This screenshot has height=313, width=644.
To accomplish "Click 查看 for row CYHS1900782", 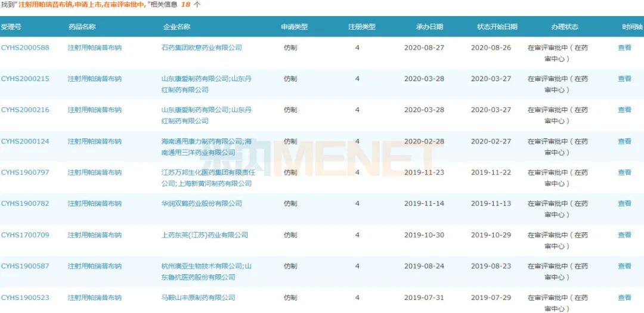I will tap(624, 204).
